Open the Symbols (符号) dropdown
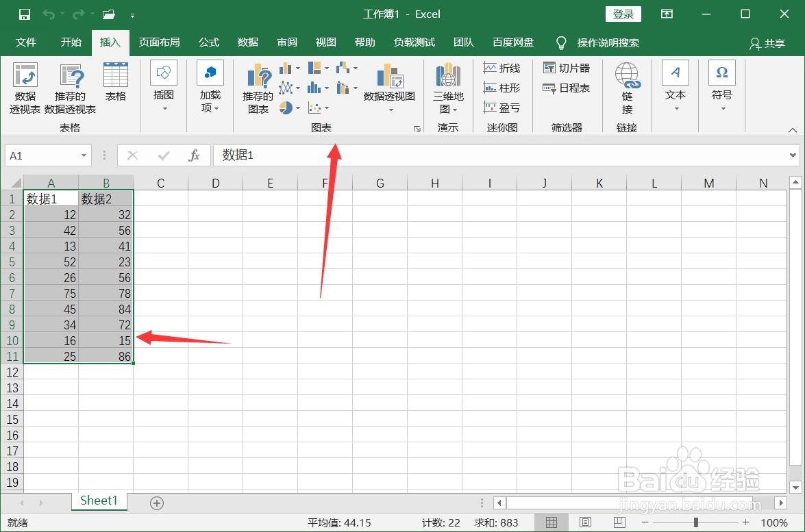The image size is (805, 532). [x=722, y=86]
